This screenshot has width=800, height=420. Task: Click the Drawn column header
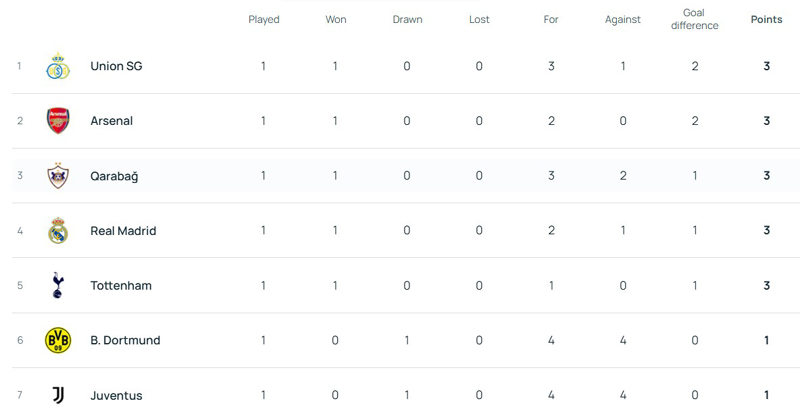(407, 20)
